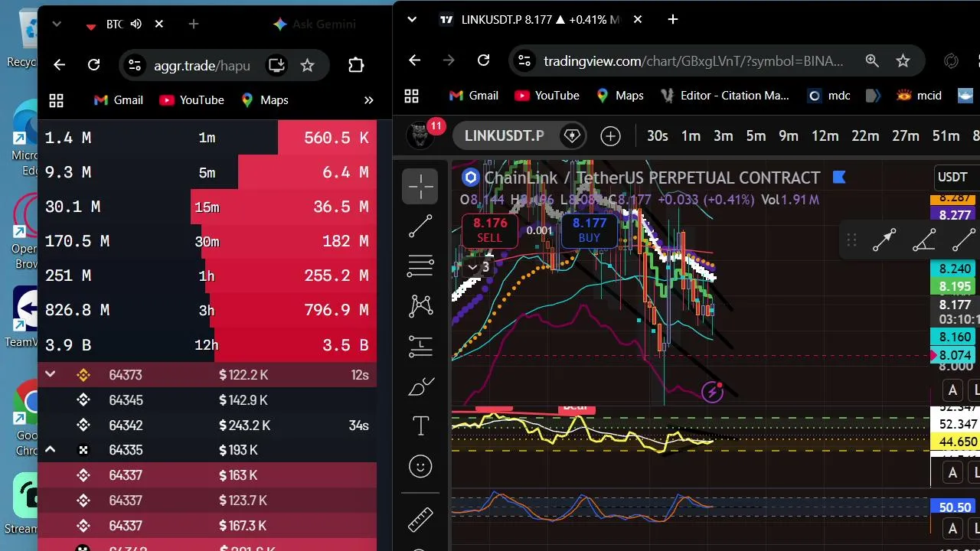Switch chart to 12m timeframe
Screen dimensions: 980x551
coord(825,136)
